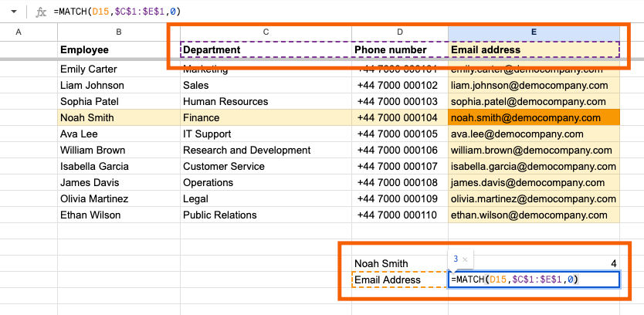The height and width of the screenshot is (315, 644).
Task: Click the Public Relations cell
Action: click(x=266, y=215)
